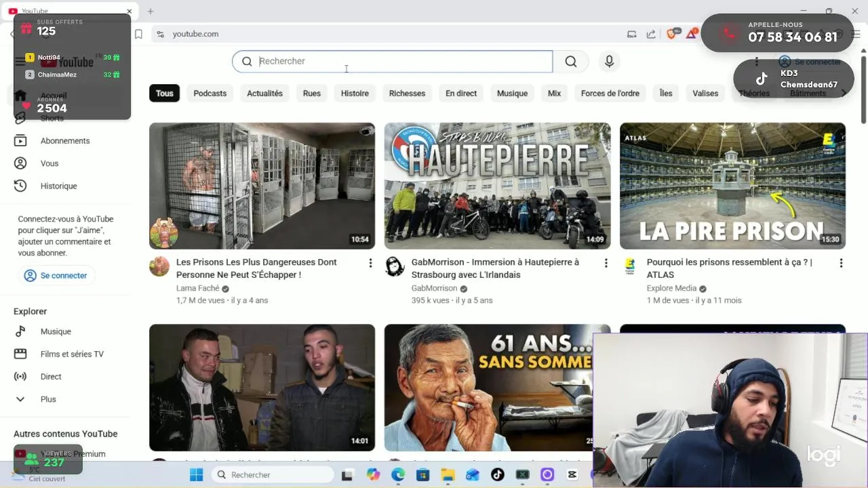Open more options for ATLAS prisons video
The height and width of the screenshot is (488, 868).
click(841, 263)
